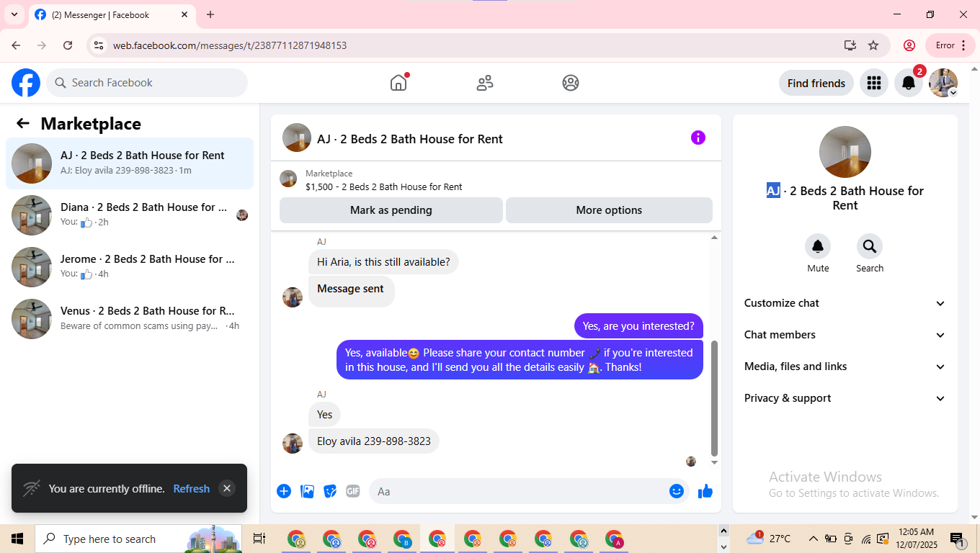Expand Media, files and links section
The height and width of the screenshot is (553, 980).
tap(845, 367)
